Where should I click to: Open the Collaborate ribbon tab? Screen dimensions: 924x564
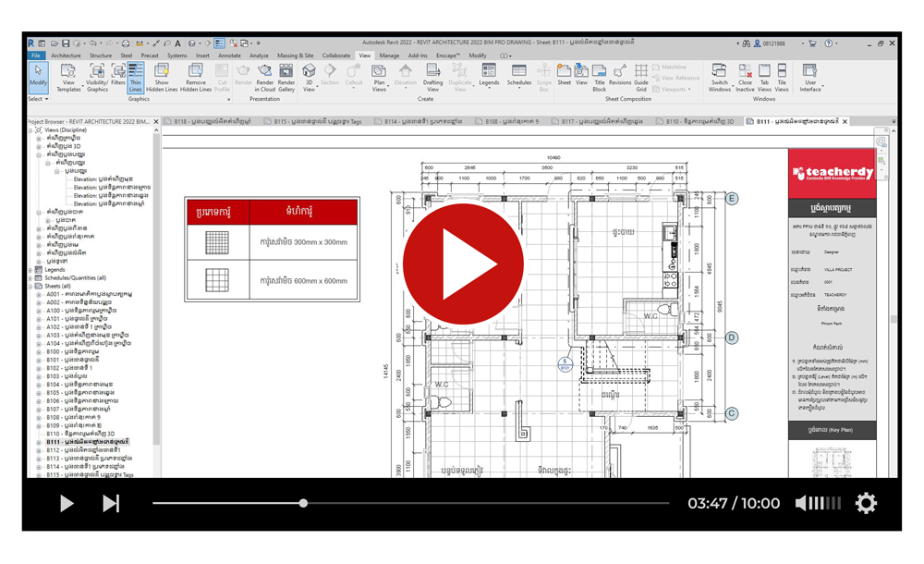coord(336,55)
